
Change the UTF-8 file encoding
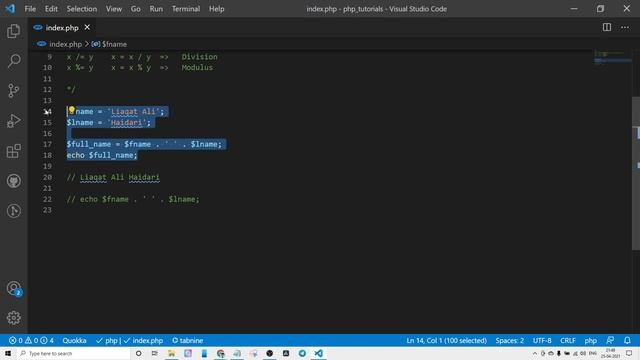click(542, 340)
